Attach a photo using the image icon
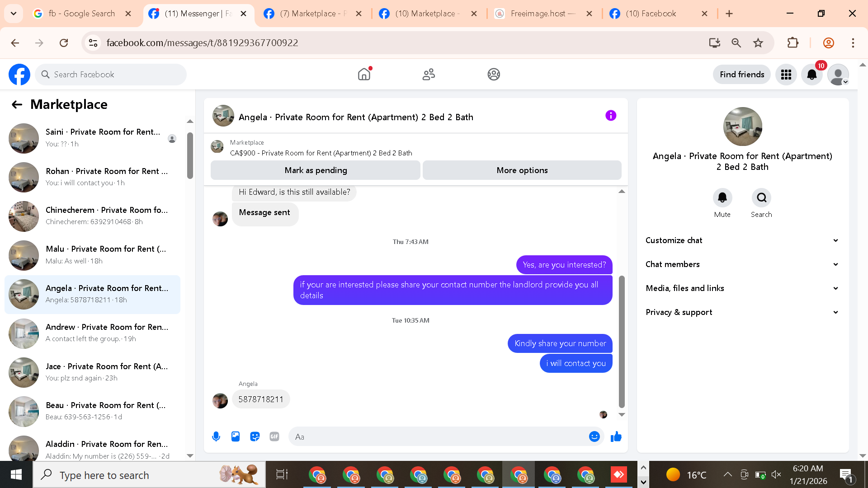The image size is (868, 488). (x=236, y=436)
